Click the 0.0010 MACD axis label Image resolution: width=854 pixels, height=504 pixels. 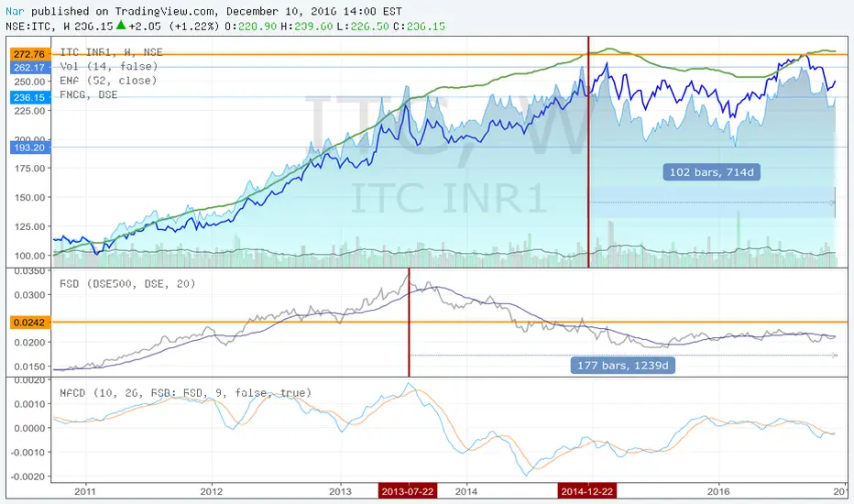tap(30, 404)
